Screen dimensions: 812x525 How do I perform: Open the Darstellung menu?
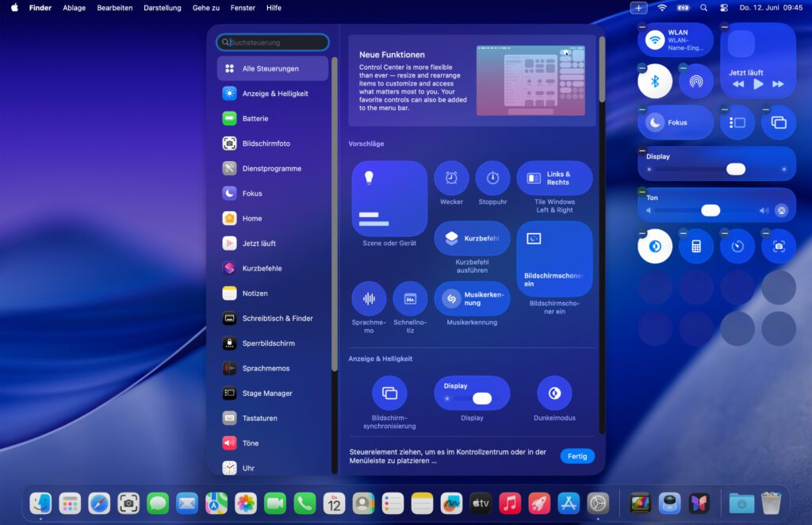coord(162,8)
